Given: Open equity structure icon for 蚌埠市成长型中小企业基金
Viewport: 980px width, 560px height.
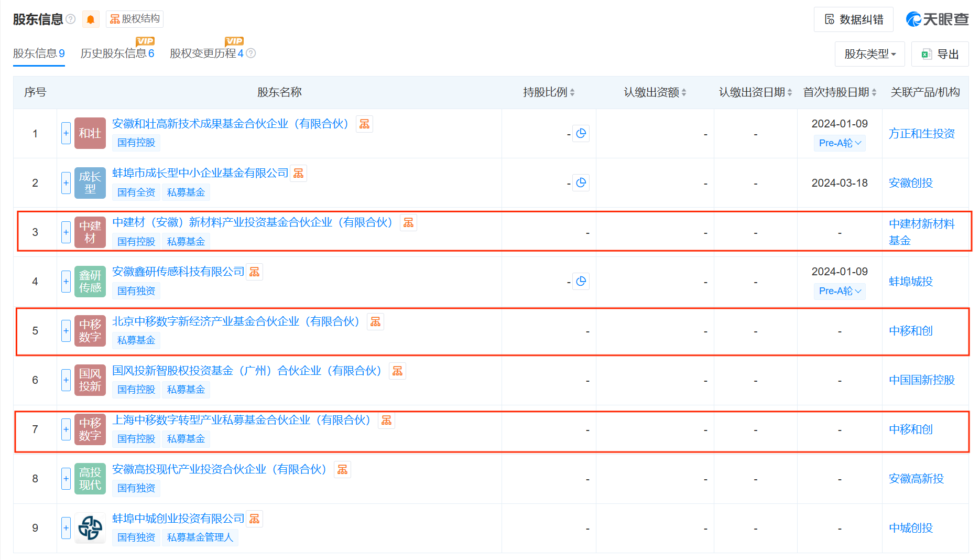Looking at the screenshot, I should coord(298,173).
